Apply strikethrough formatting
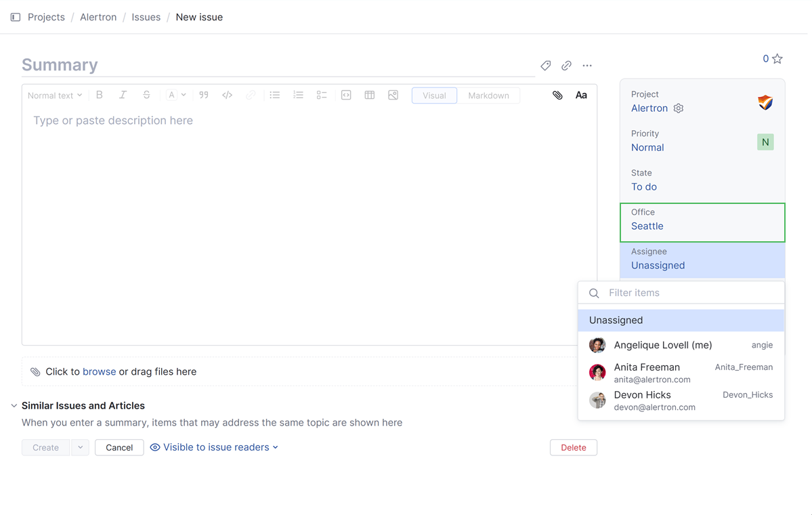 coord(146,95)
